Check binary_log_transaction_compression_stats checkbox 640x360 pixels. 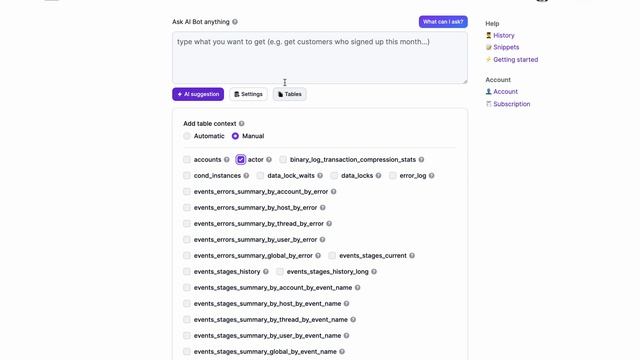point(283,160)
